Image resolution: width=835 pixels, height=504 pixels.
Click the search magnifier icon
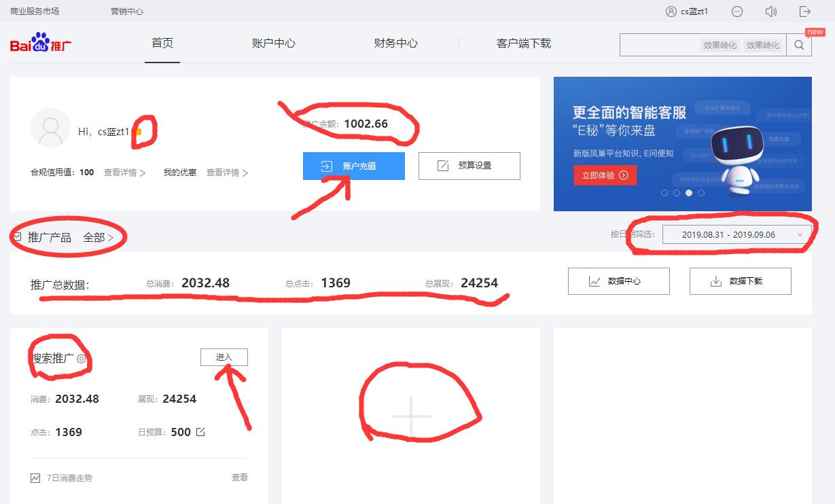(798, 43)
